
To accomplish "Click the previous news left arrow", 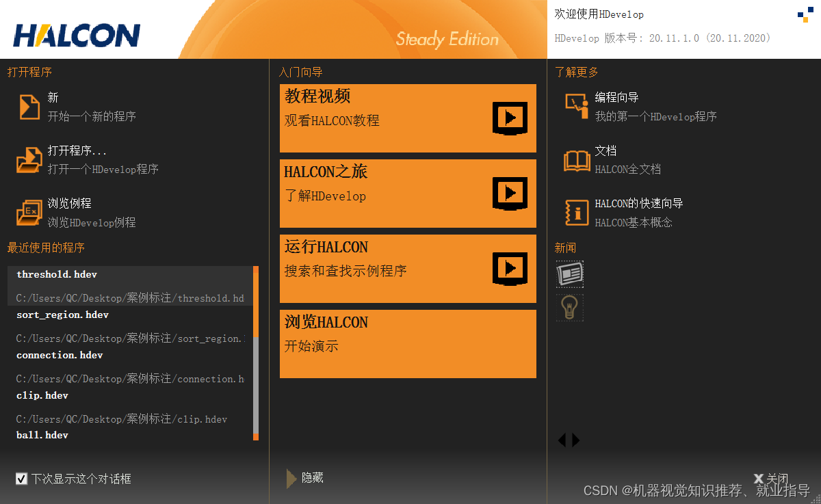I will coord(562,440).
